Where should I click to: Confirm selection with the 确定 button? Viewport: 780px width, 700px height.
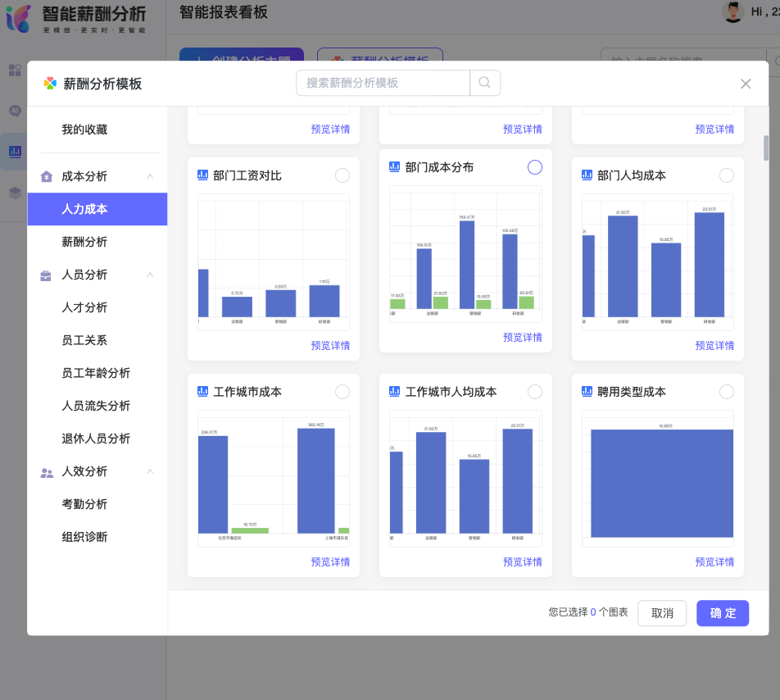722,613
